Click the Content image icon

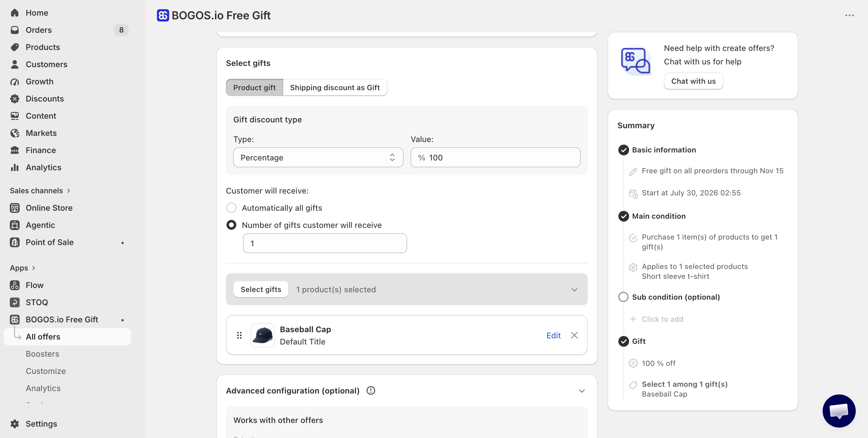point(14,116)
